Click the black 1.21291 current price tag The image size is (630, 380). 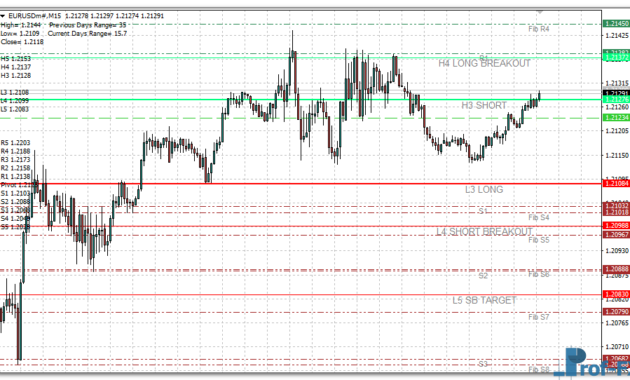(616, 93)
